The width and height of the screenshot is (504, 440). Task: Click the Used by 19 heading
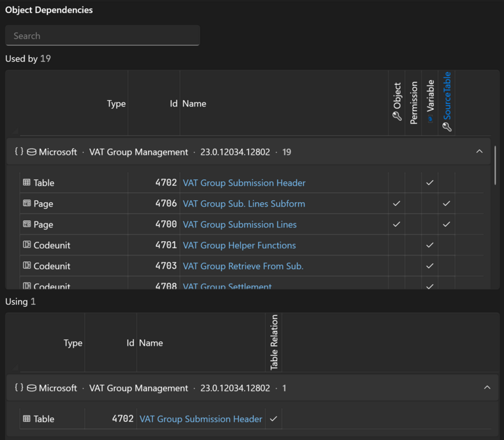coord(28,58)
